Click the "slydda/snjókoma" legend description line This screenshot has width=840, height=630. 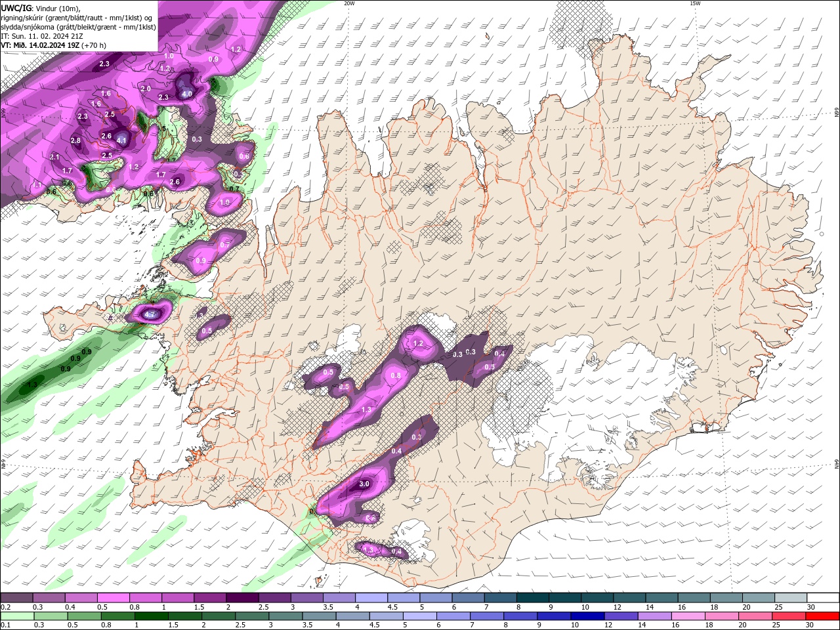coord(79,27)
